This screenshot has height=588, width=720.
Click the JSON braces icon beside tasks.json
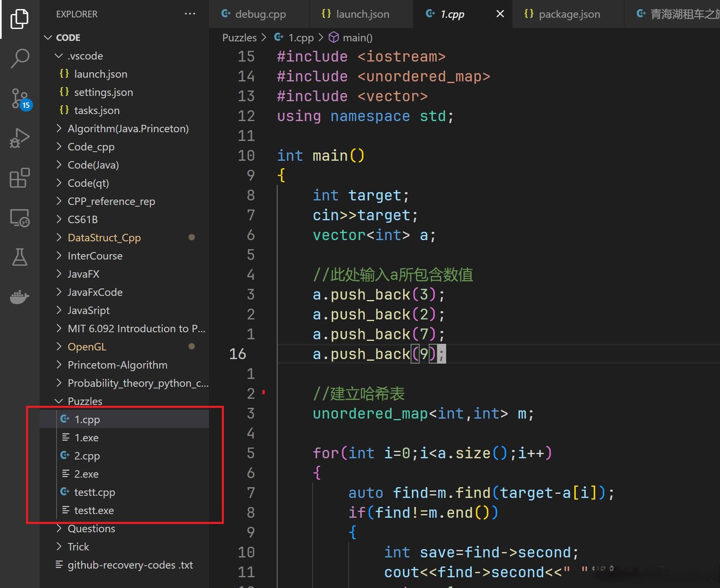click(x=64, y=110)
